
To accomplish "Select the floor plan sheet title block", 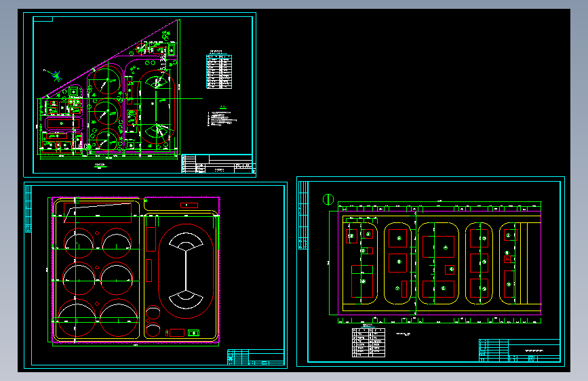I will tap(520, 350).
